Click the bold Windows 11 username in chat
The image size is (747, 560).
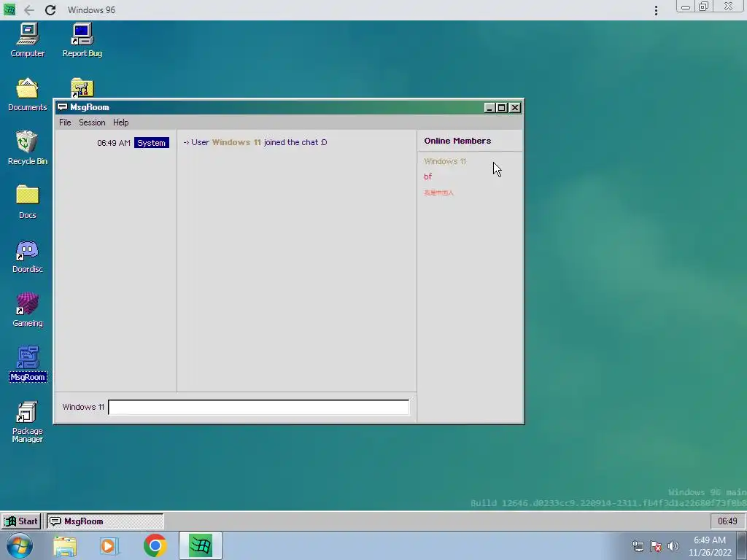tap(236, 142)
